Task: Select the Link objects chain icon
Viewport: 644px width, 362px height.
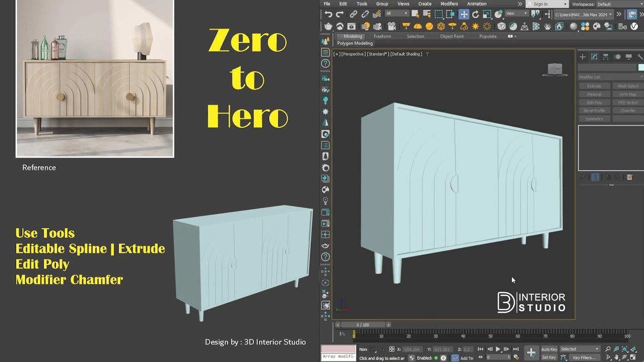Action: [x=354, y=14]
